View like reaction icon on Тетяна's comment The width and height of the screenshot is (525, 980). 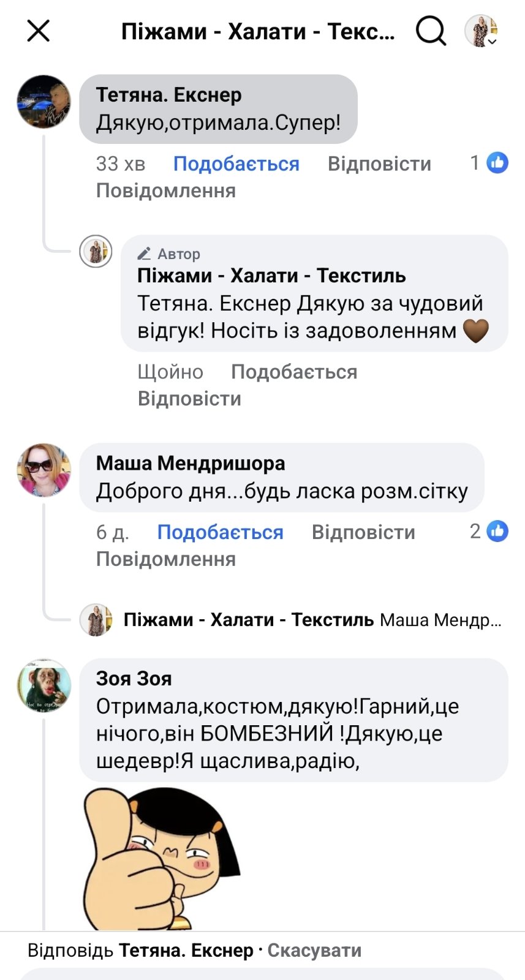click(x=497, y=162)
